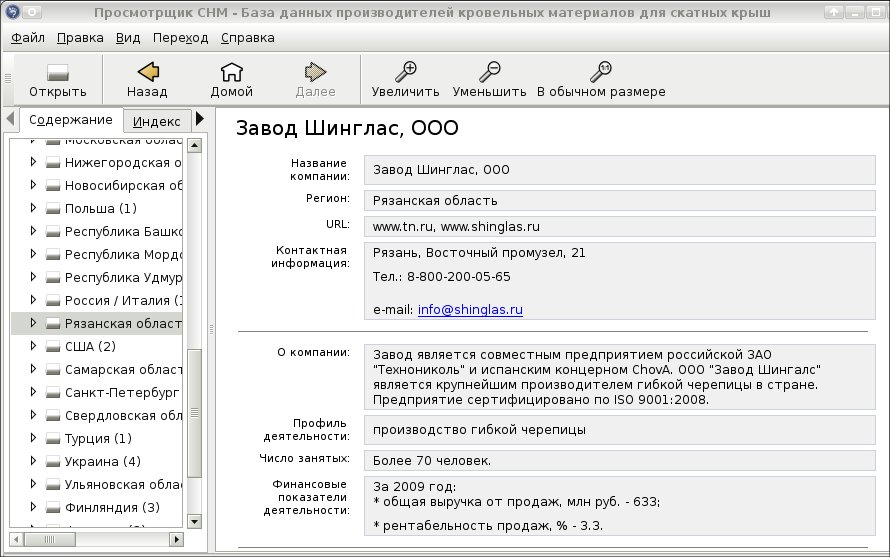Click the pane splitter handle

211,329
